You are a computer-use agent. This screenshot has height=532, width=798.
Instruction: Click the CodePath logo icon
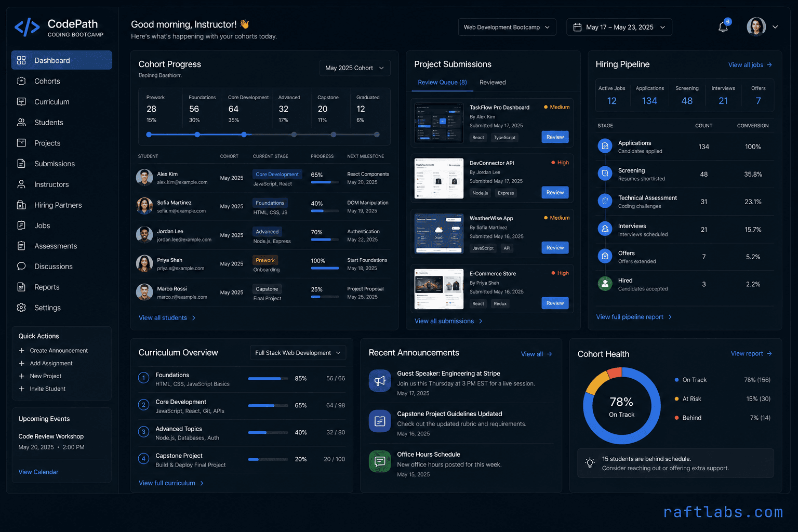(x=27, y=27)
